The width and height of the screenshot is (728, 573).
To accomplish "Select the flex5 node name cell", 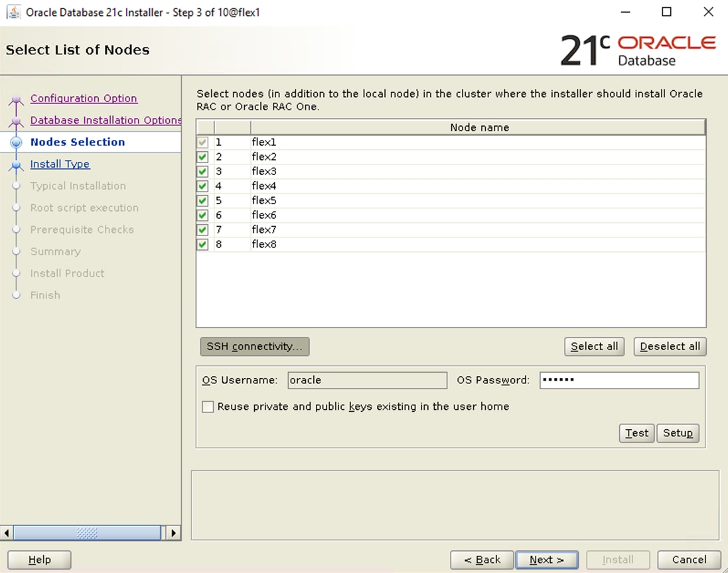I will pyautogui.click(x=478, y=200).
